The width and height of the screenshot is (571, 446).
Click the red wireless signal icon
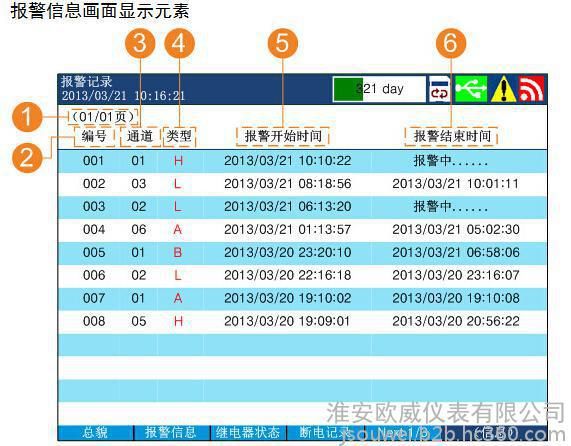[x=531, y=89]
